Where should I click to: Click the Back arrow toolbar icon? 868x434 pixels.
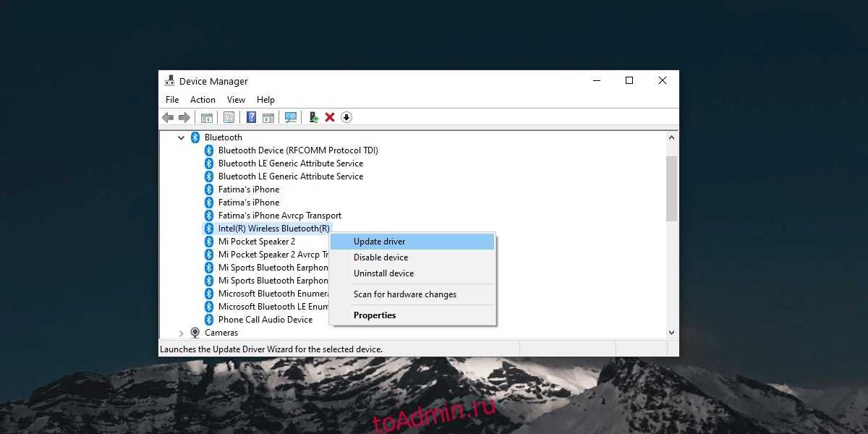(x=168, y=117)
